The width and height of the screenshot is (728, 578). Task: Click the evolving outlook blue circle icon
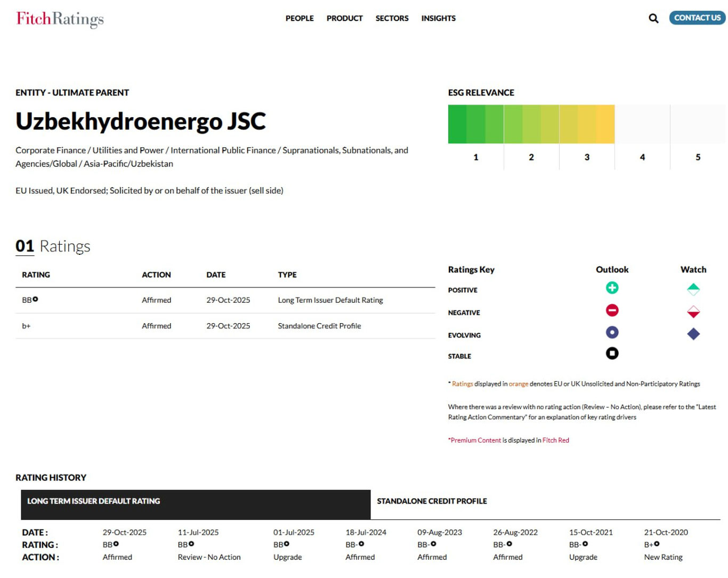pos(612,333)
